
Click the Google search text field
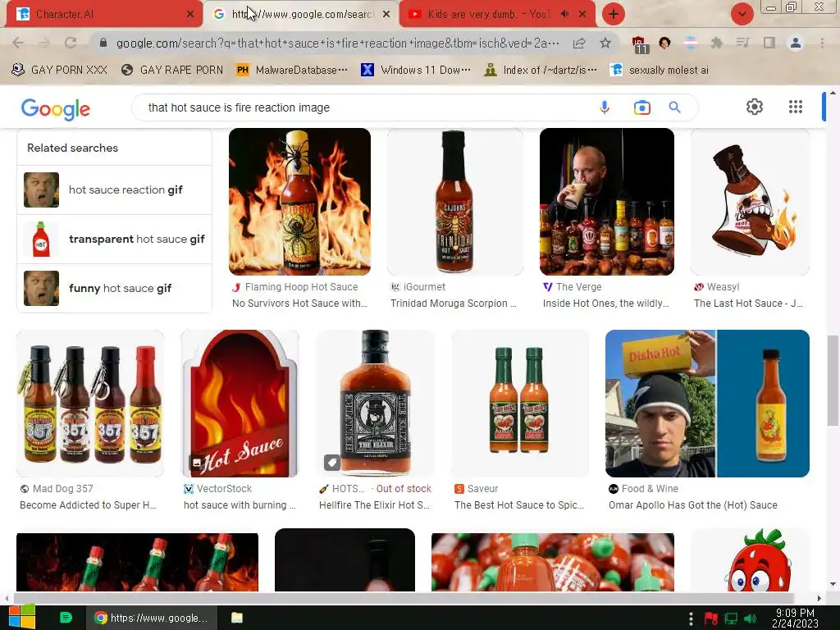(364, 107)
